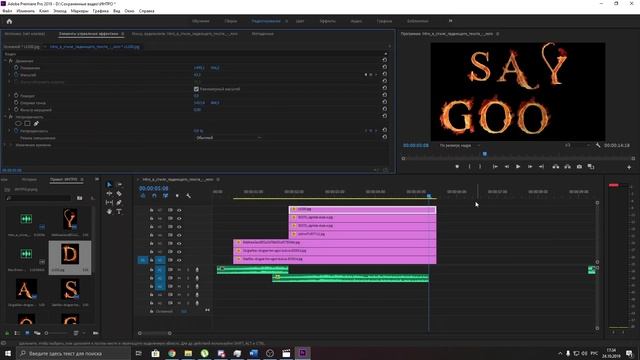Lock the topmost video track

pos(151,210)
